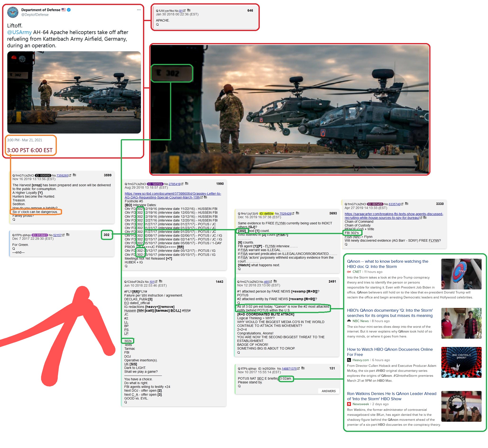Click external-link icon next to No.7526428
Screen dimensions: 488x448
coord(293,213)
